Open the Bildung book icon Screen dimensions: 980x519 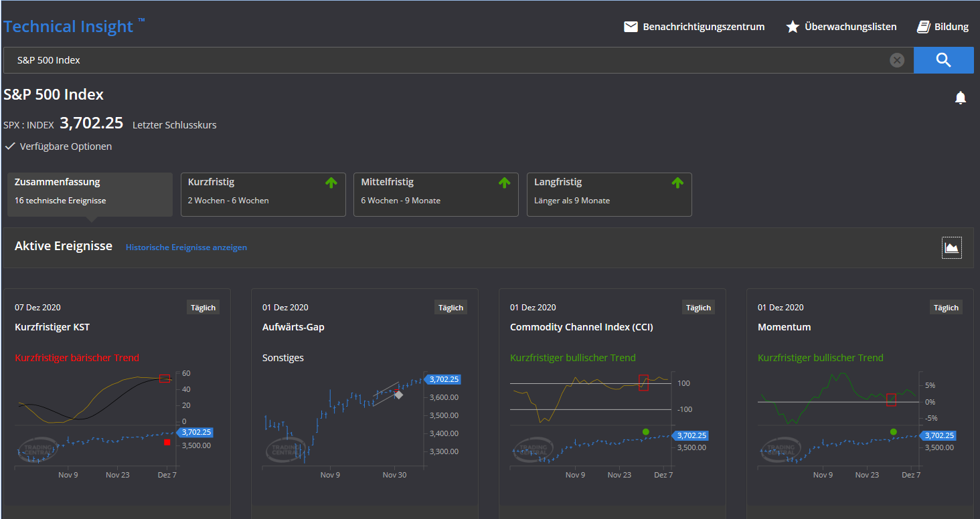924,27
